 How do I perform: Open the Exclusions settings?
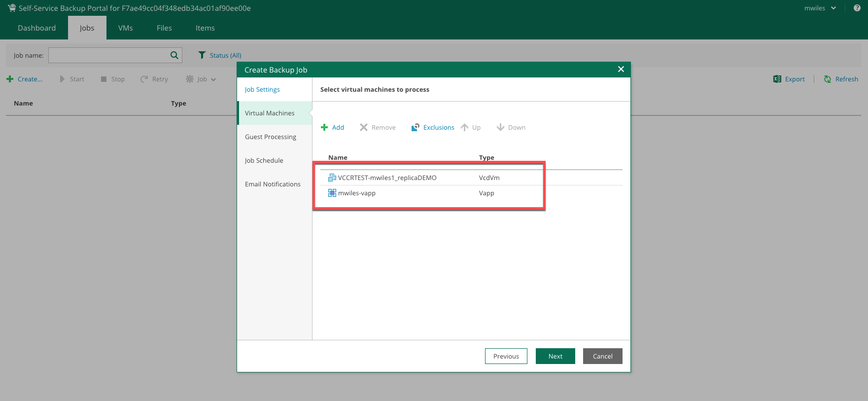433,127
